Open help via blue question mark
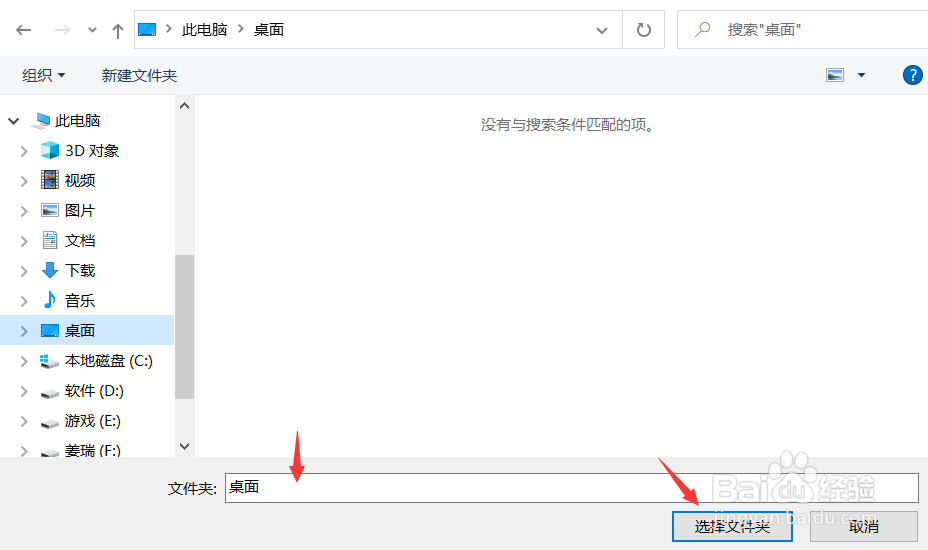928x550 pixels. coord(913,75)
